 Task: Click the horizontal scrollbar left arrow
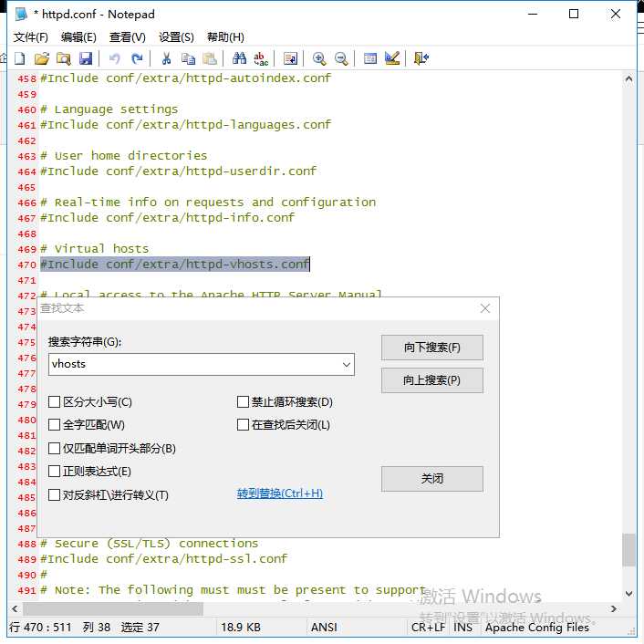15,608
